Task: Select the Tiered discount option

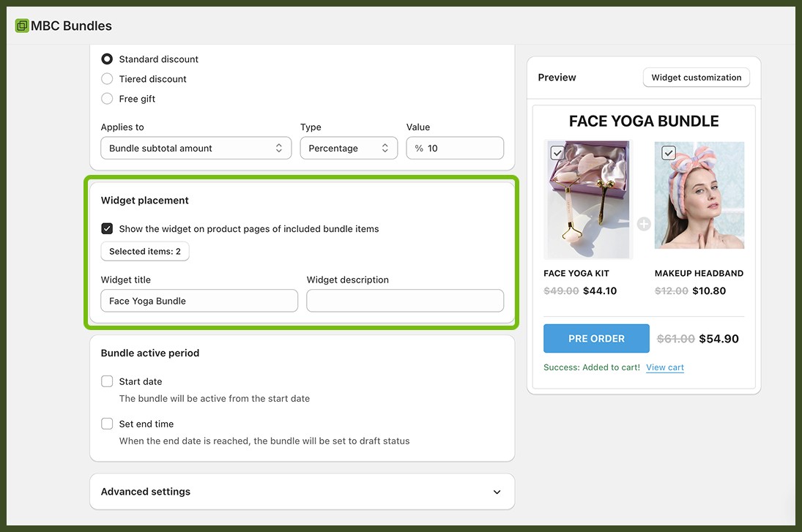Action: pyautogui.click(x=107, y=78)
